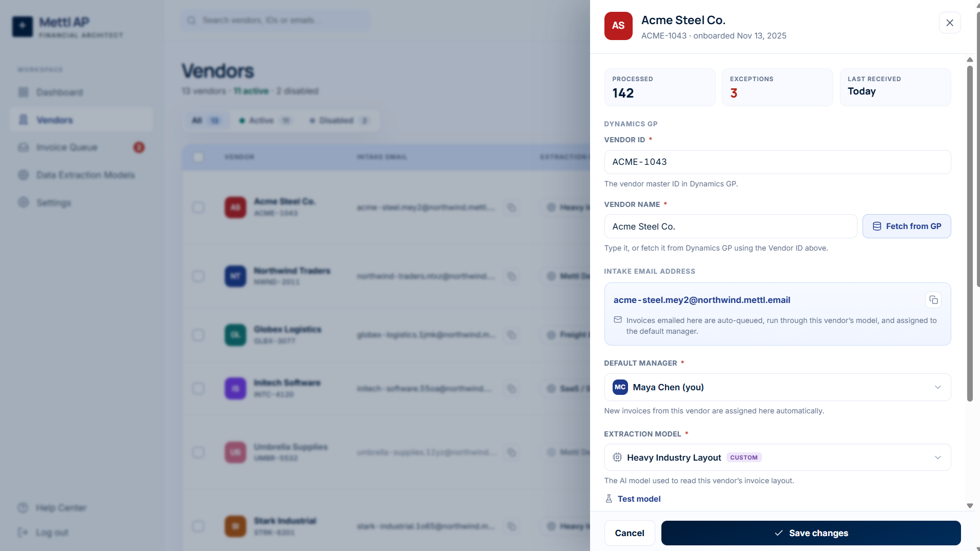Open Settings in the sidebar
This screenshot has height=551, width=980.
point(81,203)
